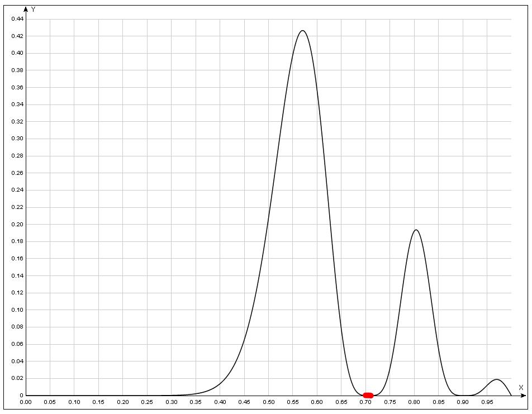Click the X axis label
This screenshot has width=532, height=414.
[x=520, y=387]
